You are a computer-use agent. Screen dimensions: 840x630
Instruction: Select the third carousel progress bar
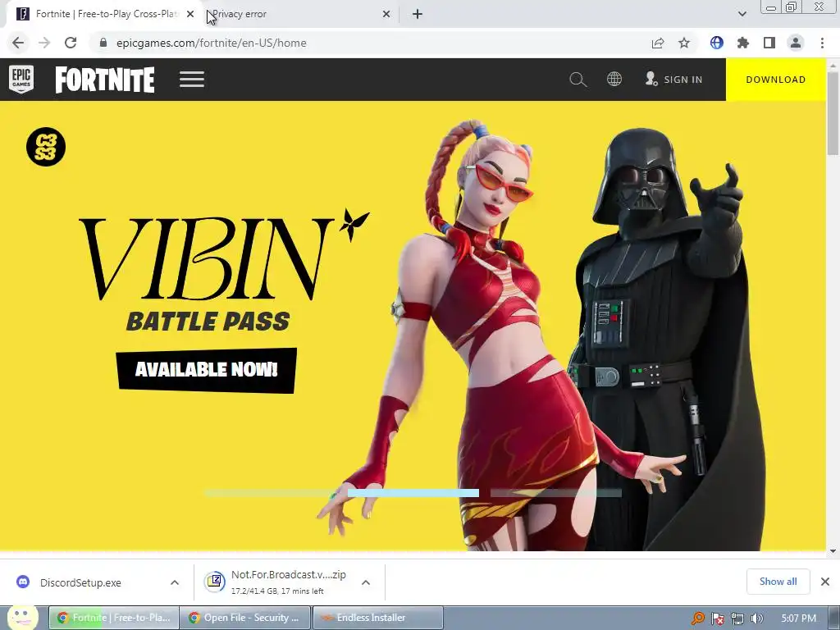click(556, 493)
